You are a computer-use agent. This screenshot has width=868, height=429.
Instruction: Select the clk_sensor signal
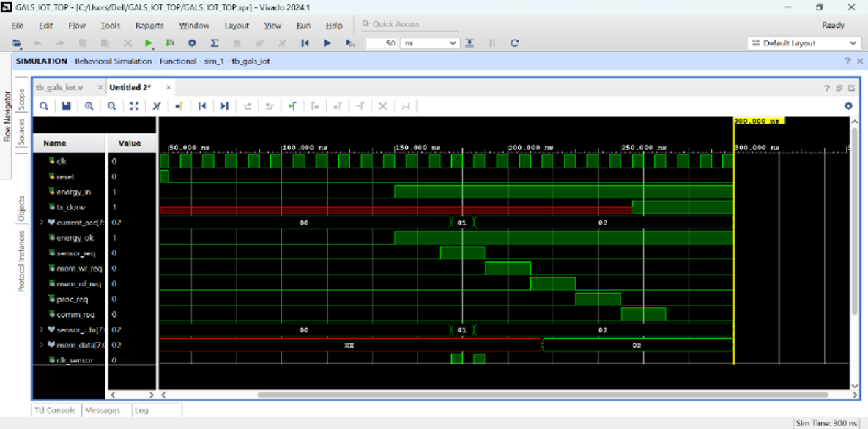click(75, 360)
